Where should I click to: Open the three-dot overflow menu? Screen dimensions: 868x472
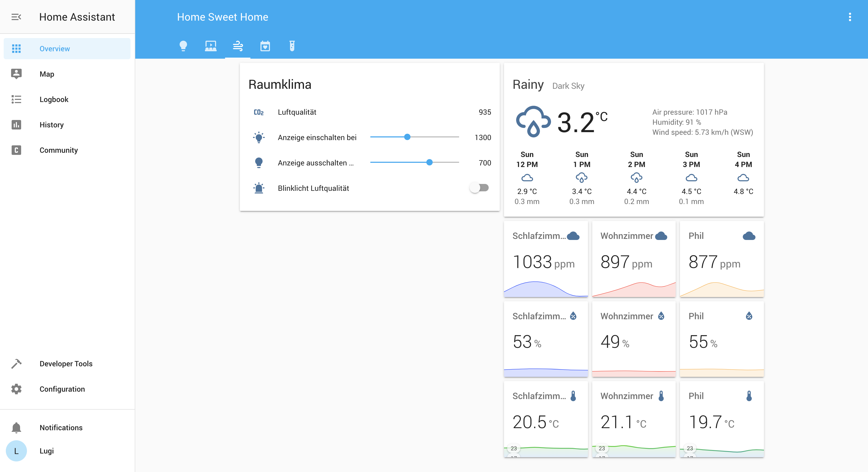pyautogui.click(x=850, y=17)
